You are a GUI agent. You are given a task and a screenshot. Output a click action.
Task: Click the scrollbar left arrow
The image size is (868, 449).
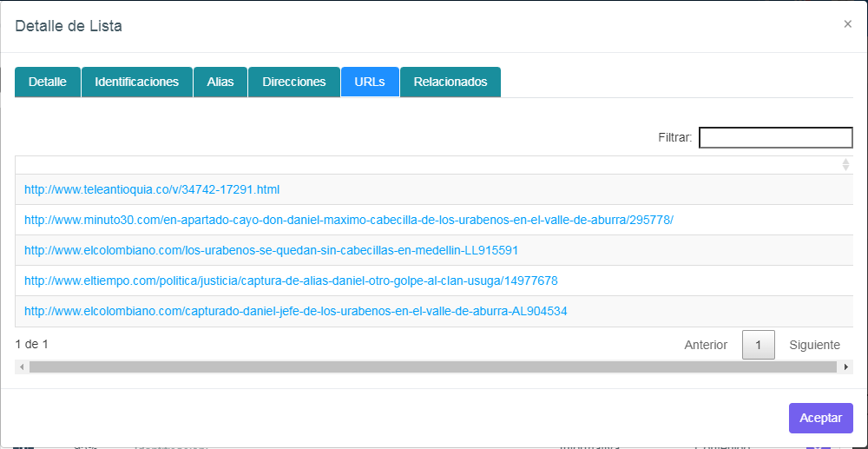22,367
